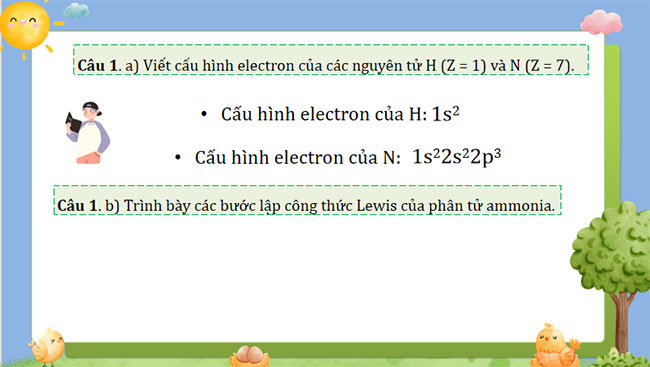650x367 pixels.
Task: Click the student reading a book illustration
Action: [88, 133]
